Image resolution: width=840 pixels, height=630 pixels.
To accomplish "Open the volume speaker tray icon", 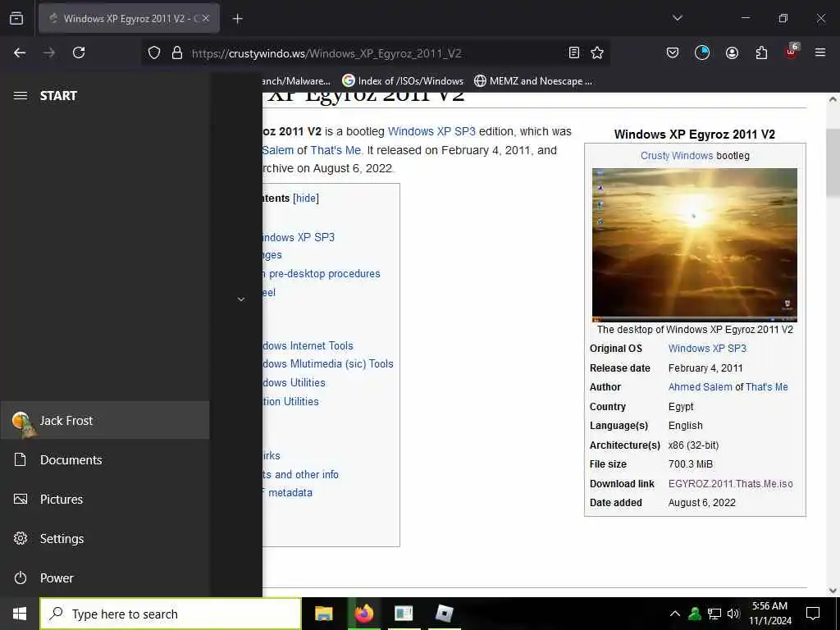I will point(733,614).
